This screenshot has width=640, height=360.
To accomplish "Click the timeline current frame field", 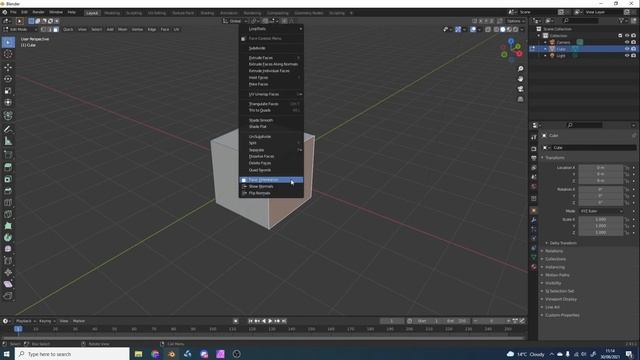I will pos(391,321).
